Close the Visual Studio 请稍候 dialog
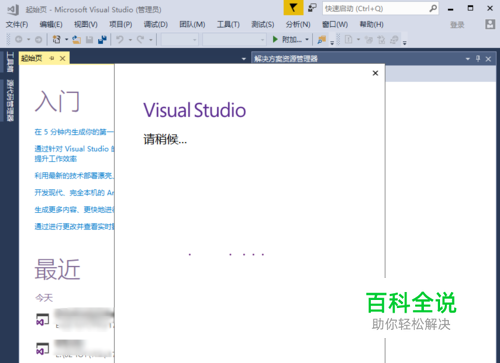 pos(375,73)
